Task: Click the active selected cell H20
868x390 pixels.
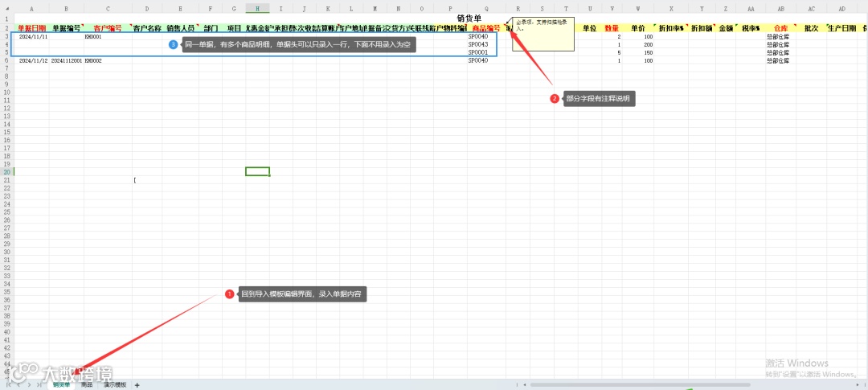Action: (257, 172)
